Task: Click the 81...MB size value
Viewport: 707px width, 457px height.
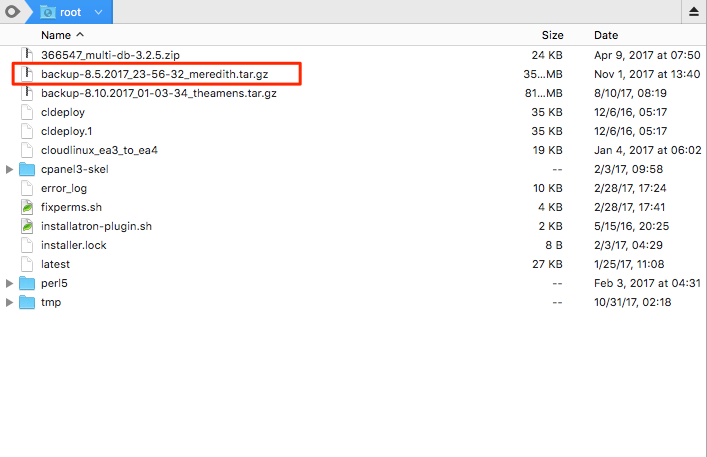Action: pyautogui.click(x=544, y=93)
